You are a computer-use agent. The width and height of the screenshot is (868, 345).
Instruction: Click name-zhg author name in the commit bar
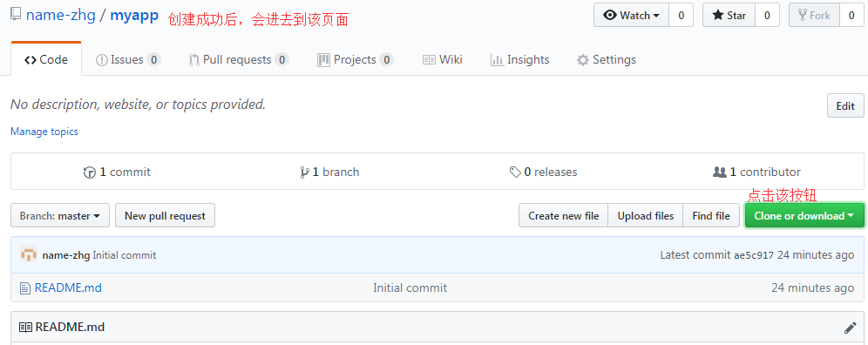pos(66,255)
